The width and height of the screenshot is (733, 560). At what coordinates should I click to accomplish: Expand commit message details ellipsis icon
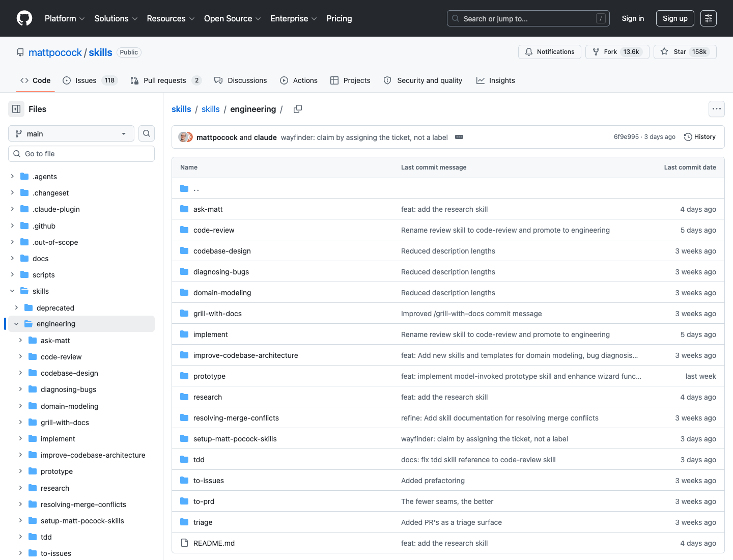pos(459,137)
